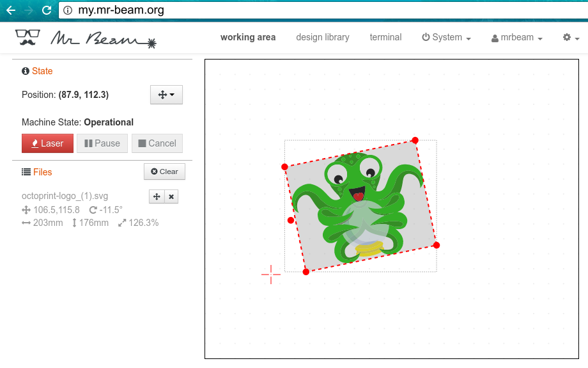Viewport: 588px width, 368px height.
Task: Open the position move dropdown
Action: [x=167, y=95]
